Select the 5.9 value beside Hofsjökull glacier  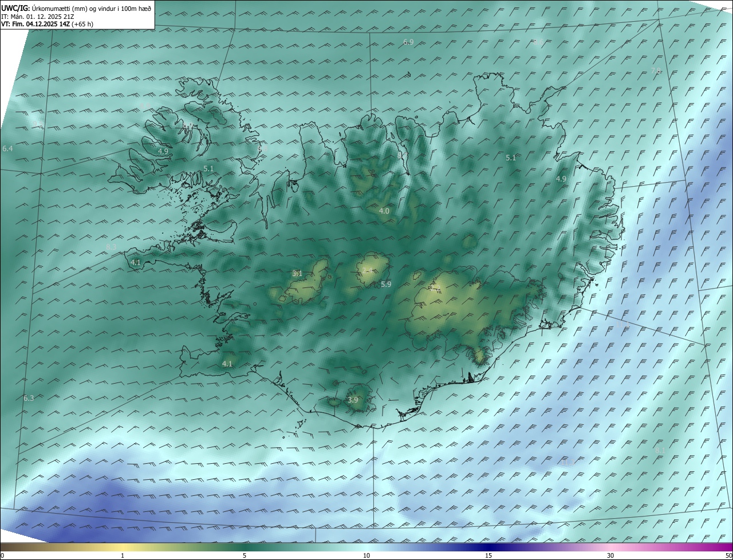click(x=386, y=285)
